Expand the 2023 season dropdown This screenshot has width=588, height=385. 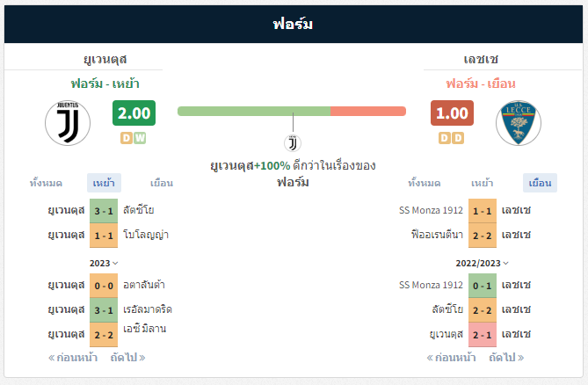point(104,263)
